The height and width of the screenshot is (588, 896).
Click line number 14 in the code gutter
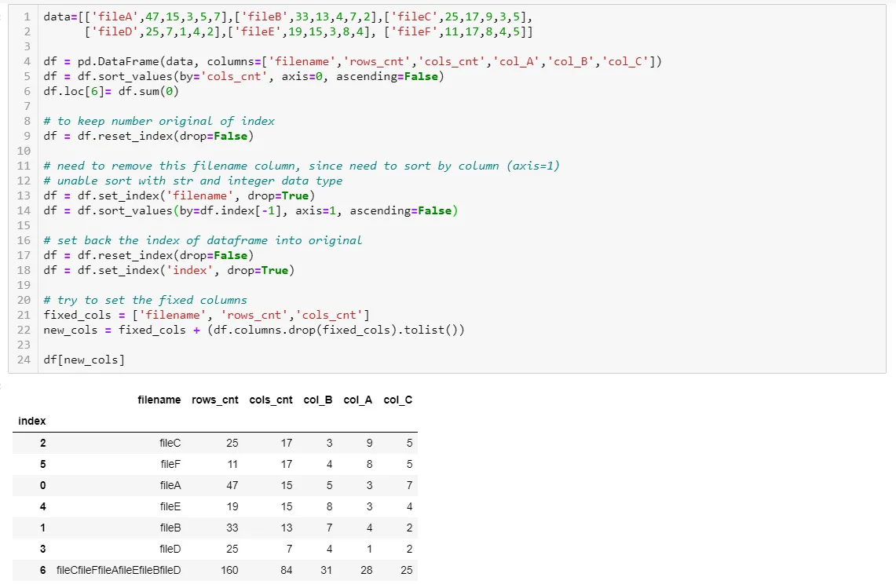coord(24,211)
